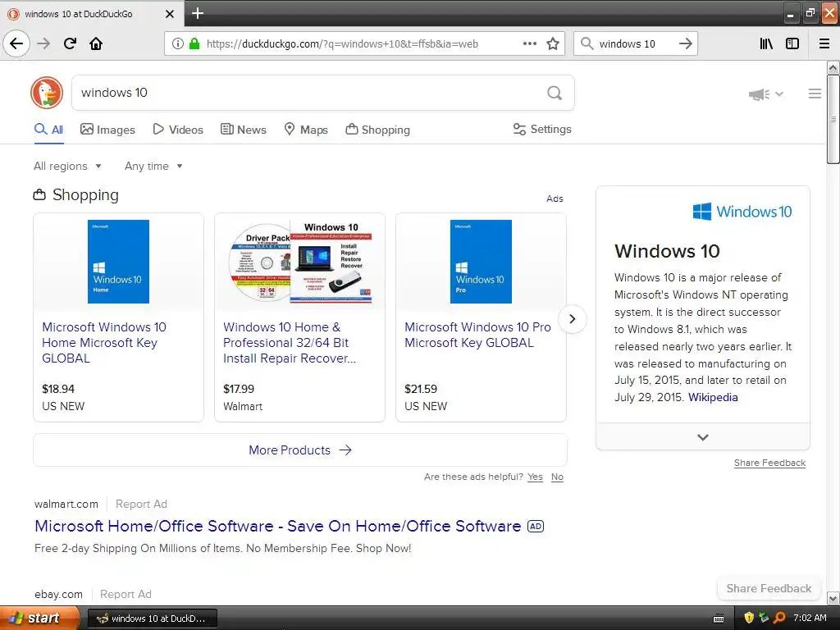Switch to the Maps tab
This screenshot has height=630, width=840.
tap(306, 130)
